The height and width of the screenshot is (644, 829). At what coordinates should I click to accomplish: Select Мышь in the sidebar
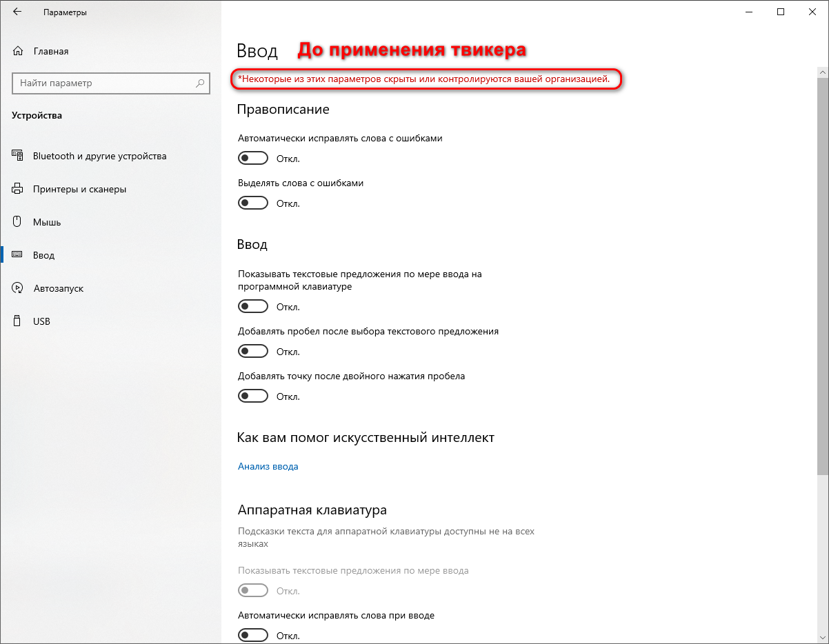(47, 222)
